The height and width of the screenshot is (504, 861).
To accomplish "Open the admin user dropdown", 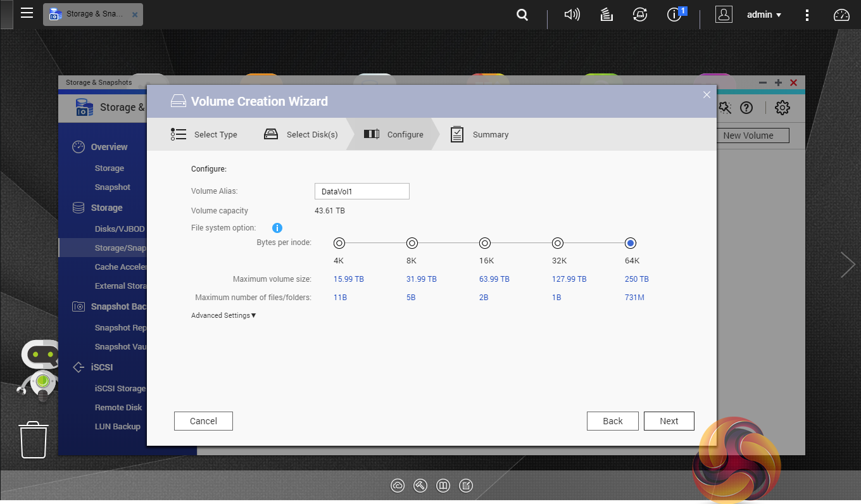I will click(764, 15).
